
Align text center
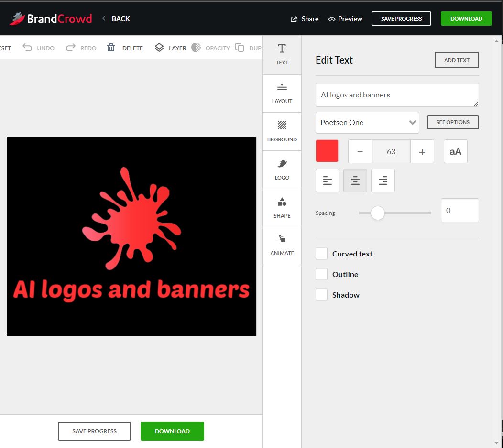pyautogui.click(x=355, y=181)
